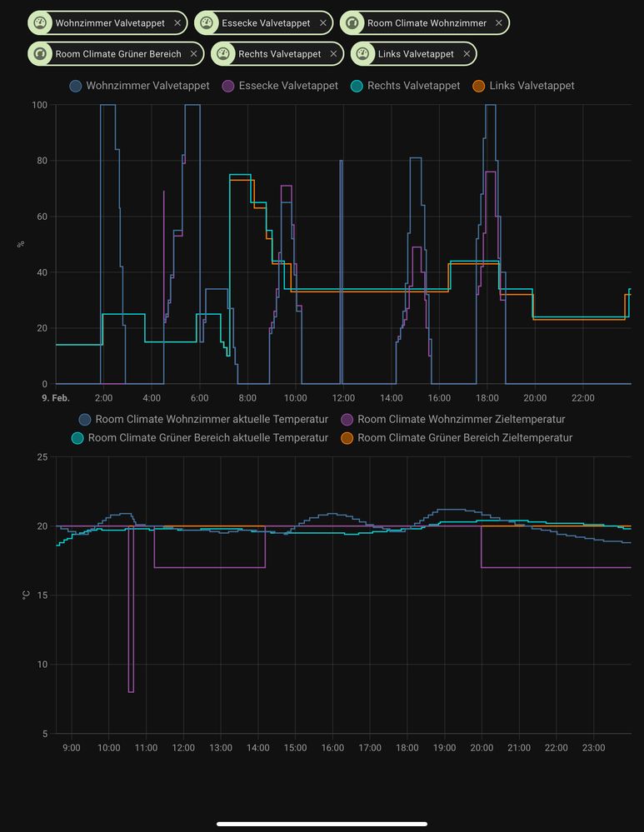Remove the Wohnzimmer Valvetappet chip
The image size is (644, 832).
(x=177, y=23)
